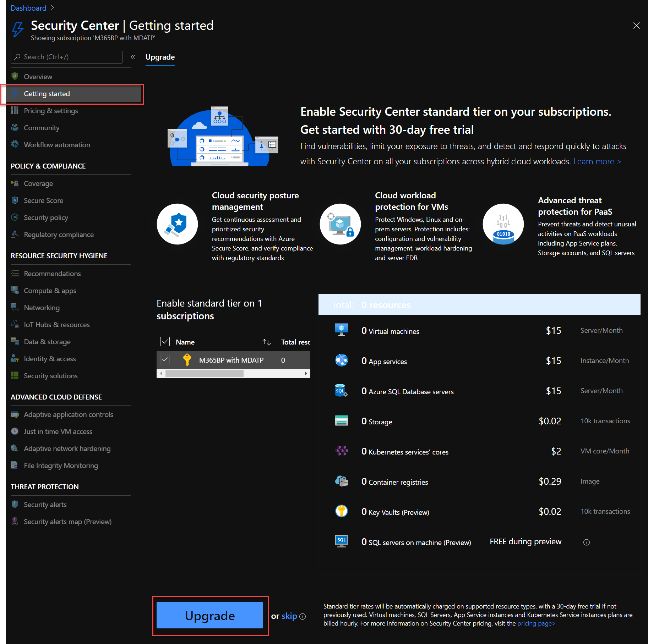Click the Virtual machines monitor icon
This screenshot has width=648, height=644.
pos(342,330)
